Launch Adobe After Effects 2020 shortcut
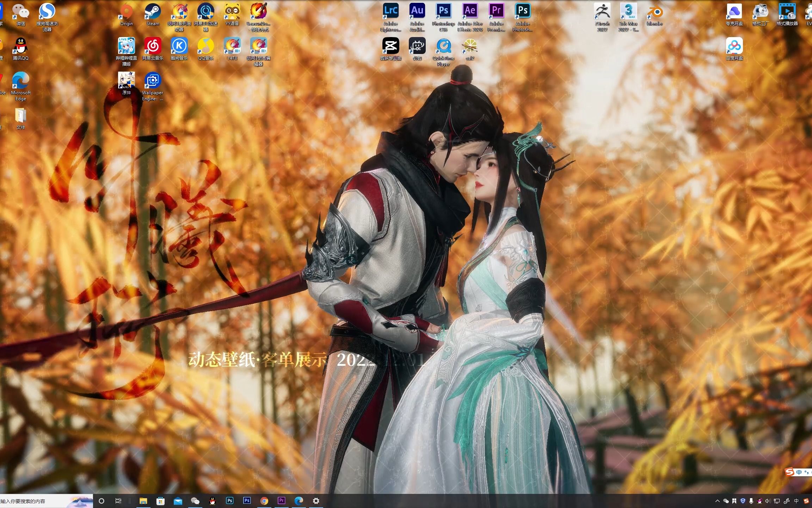 pos(470,17)
